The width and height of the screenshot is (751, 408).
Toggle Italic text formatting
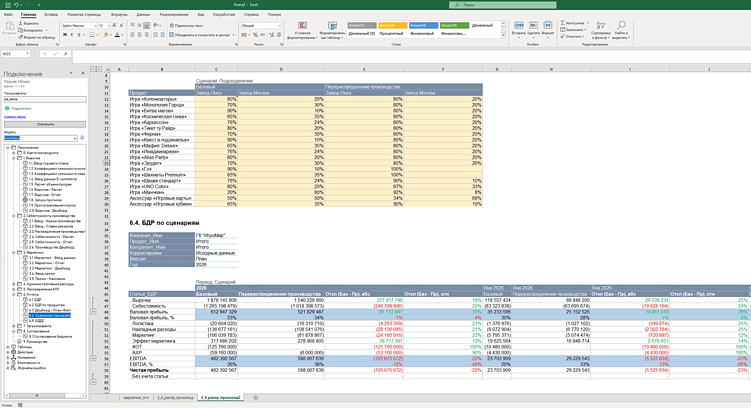[73, 35]
